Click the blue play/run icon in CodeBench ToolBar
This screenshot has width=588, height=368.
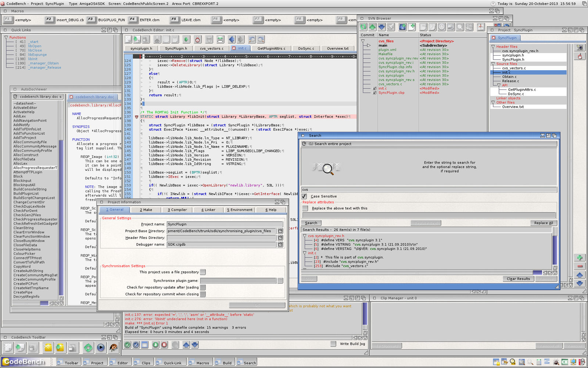101,347
